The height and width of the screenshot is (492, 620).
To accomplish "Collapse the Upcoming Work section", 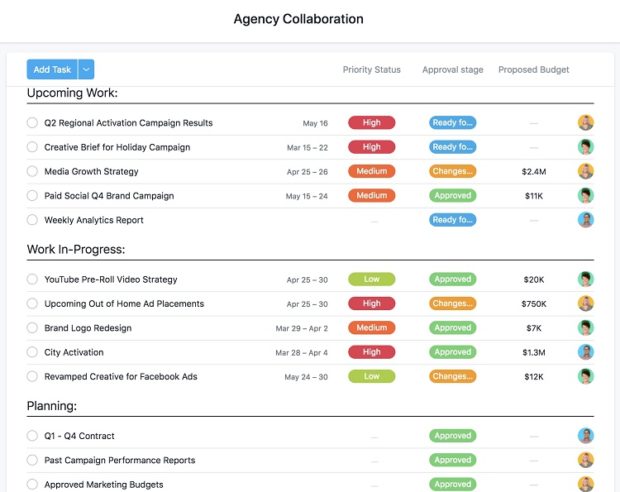I will pos(72,93).
